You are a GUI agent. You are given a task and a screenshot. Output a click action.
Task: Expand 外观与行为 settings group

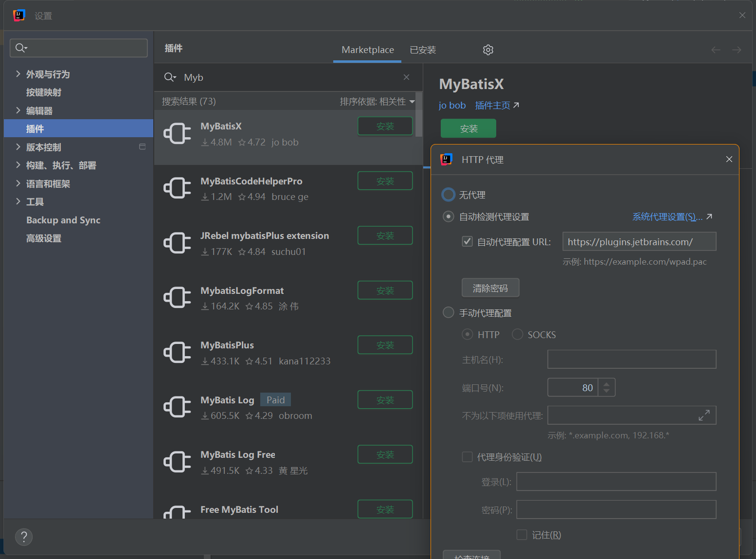[x=18, y=74]
